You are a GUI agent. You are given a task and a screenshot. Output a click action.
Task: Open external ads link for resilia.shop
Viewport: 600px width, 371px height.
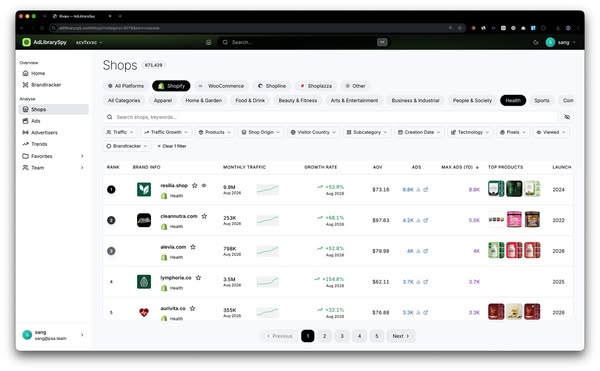pos(426,189)
